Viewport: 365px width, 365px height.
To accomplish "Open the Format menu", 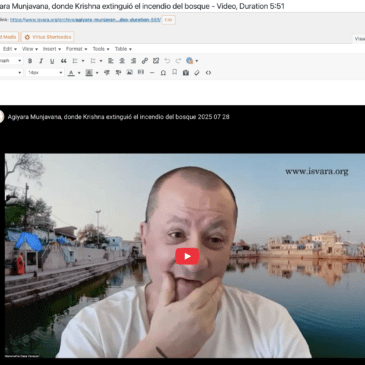I will click(x=76, y=49).
